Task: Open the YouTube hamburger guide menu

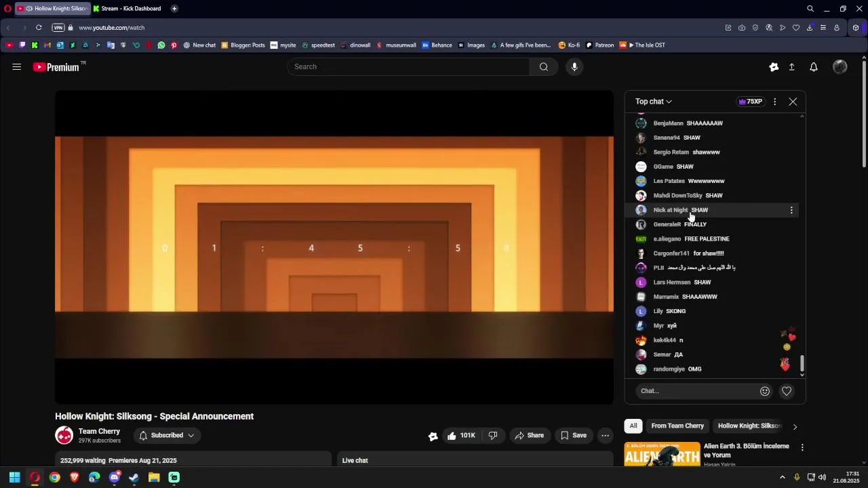Action: (x=16, y=66)
